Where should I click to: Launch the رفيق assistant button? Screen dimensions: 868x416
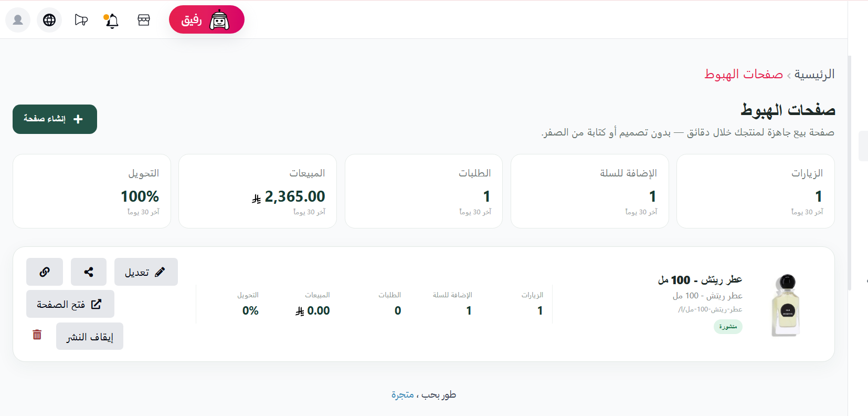coord(207,19)
